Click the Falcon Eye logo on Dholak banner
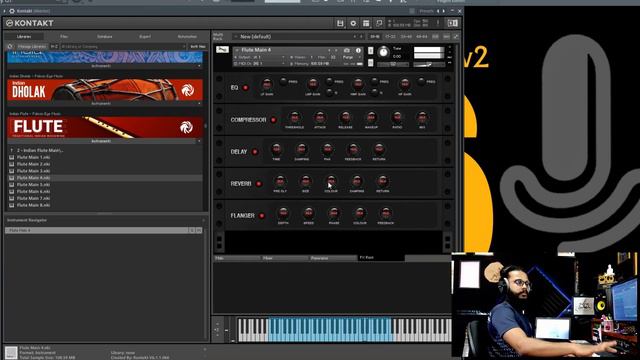Viewport: 640px width, 360px height. click(187, 90)
